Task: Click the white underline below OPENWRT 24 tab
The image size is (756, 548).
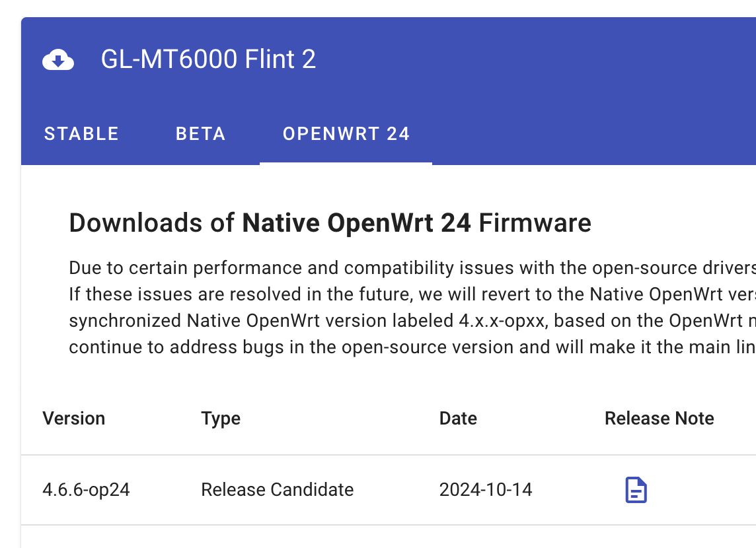Action: pyautogui.click(x=346, y=163)
